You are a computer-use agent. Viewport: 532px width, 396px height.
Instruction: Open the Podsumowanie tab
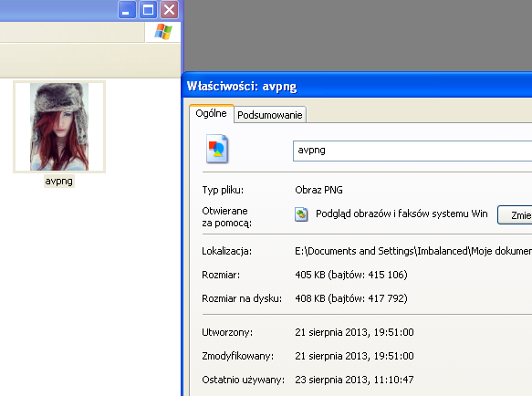coord(270,115)
